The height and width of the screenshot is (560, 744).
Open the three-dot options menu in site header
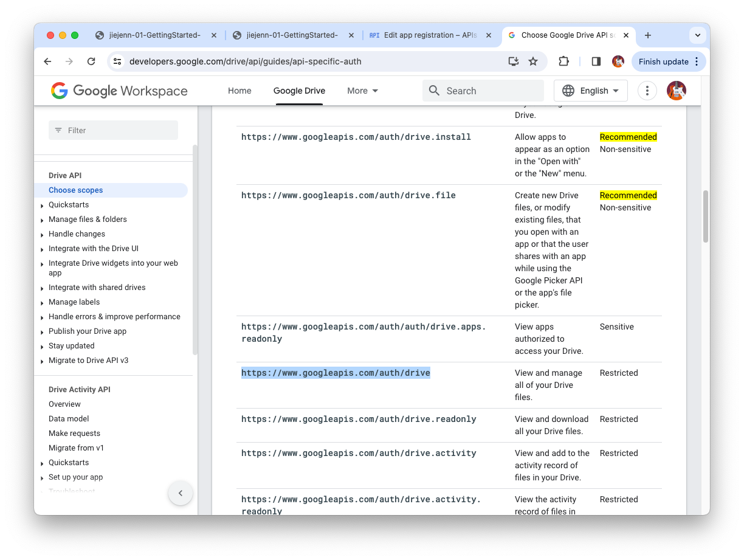tap(647, 91)
